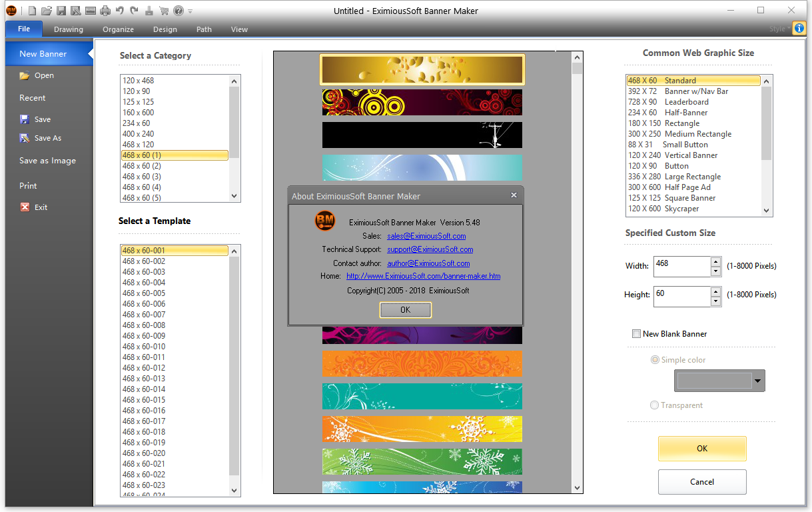Screen dimensions: 812x512
Task: Select template '468 x 60-020'
Action: pyautogui.click(x=175, y=453)
